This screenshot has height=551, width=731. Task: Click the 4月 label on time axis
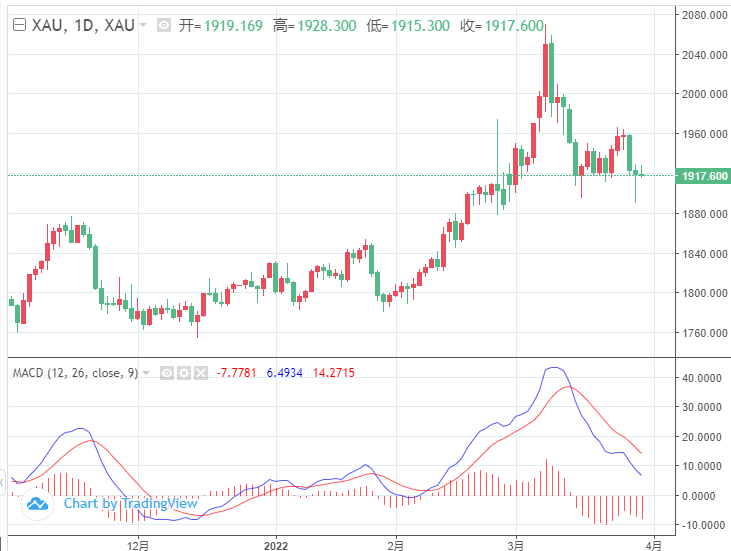[x=654, y=545]
